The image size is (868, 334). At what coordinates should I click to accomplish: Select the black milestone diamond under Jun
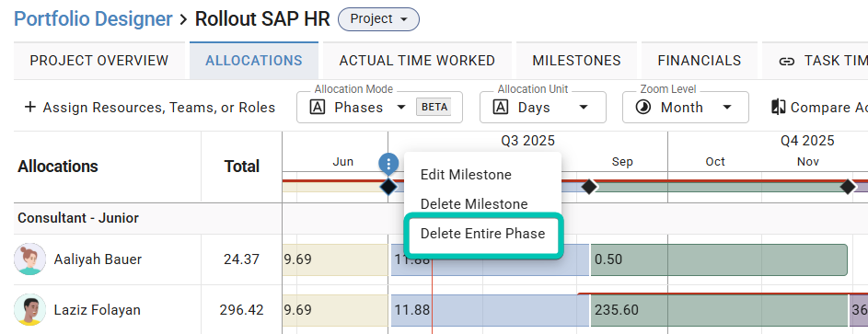(x=388, y=187)
